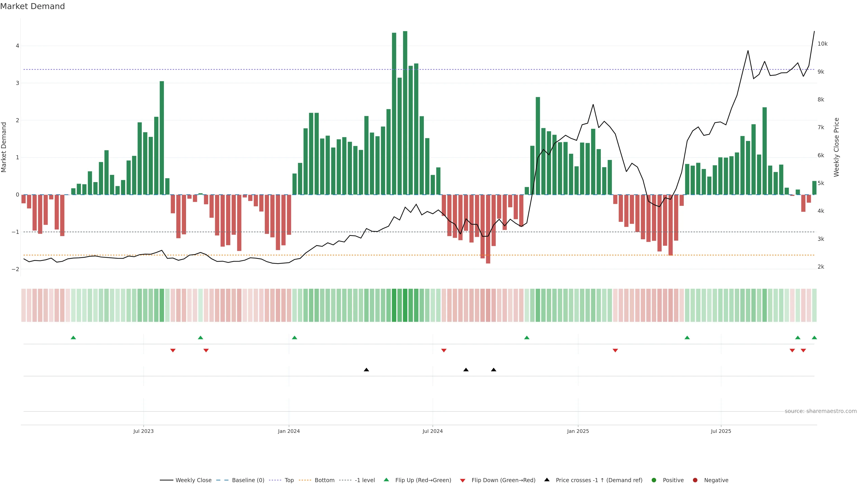Click the last black price-cross triangle marker
The width and height of the screenshot is (868, 488).
[493, 370]
